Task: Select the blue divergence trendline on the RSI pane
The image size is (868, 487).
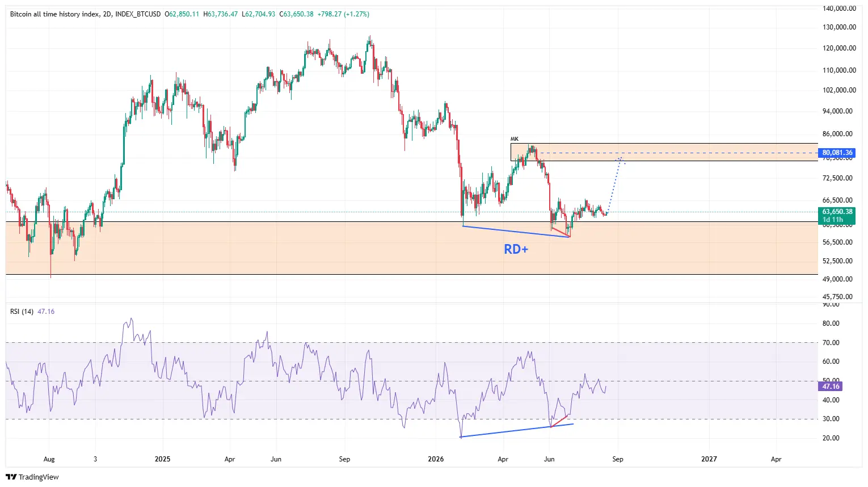Action: click(517, 430)
